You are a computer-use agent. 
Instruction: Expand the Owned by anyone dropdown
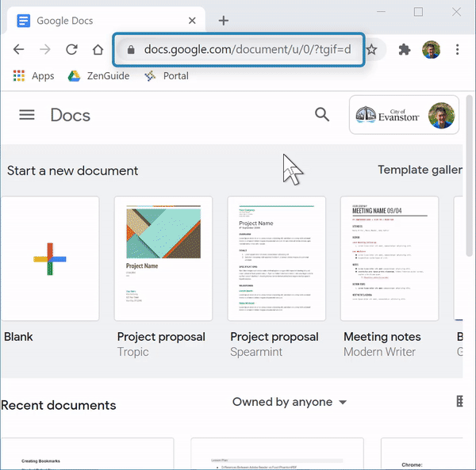(290, 402)
